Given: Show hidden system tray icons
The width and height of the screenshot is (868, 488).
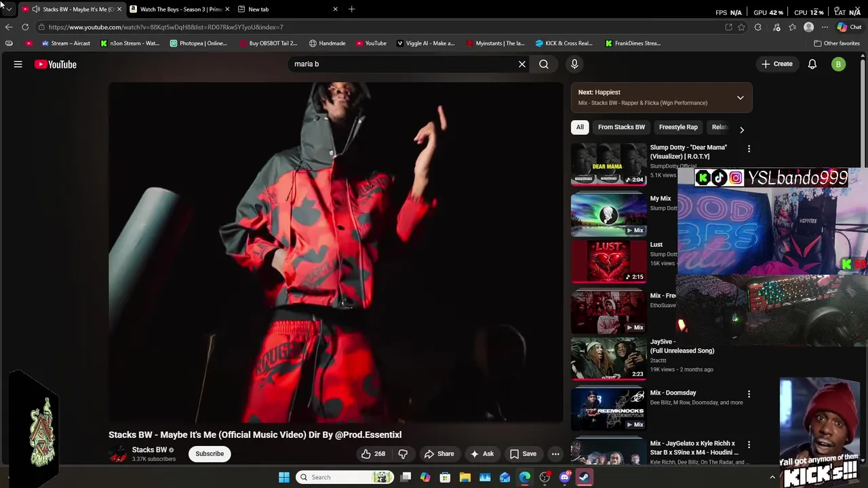Looking at the screenshot, I should 772,477.
